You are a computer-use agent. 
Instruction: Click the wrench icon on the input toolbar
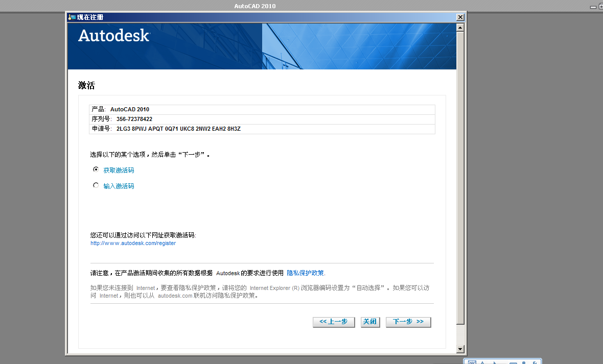(x=535, y=363)
